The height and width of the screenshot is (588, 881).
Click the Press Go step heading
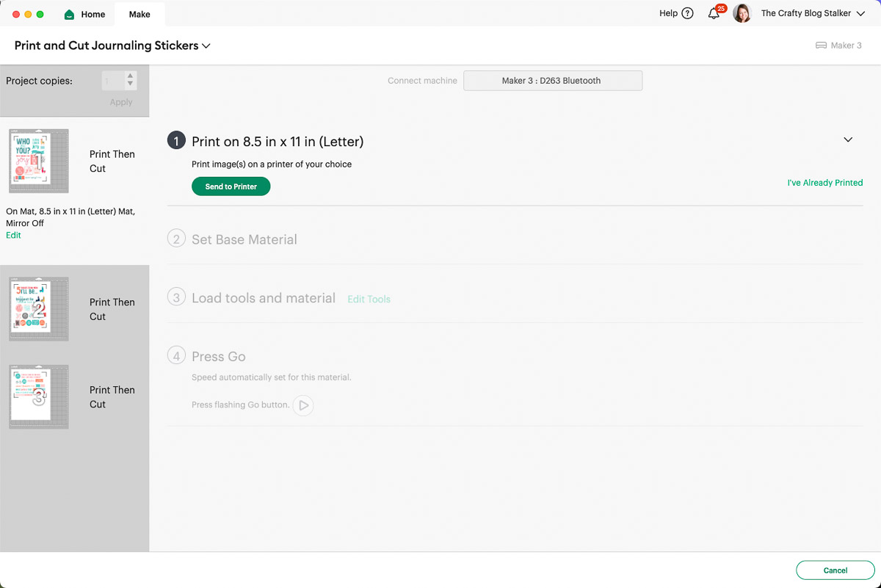219,357
